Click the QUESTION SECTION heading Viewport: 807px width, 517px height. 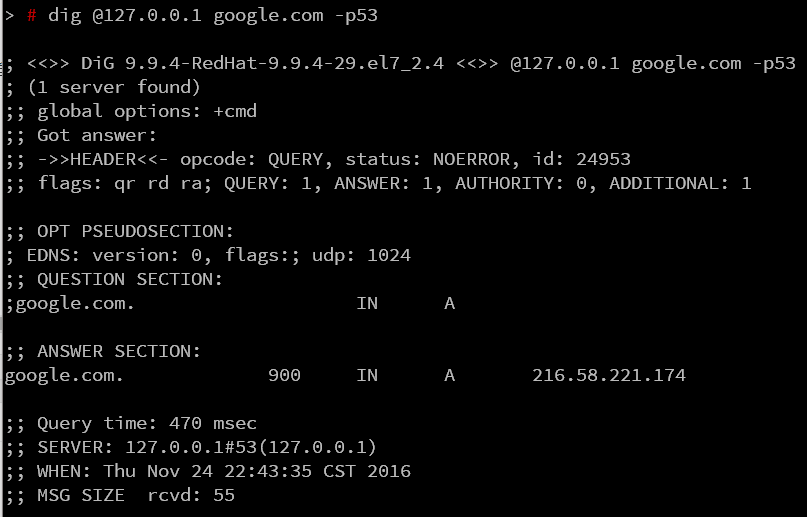130,279
